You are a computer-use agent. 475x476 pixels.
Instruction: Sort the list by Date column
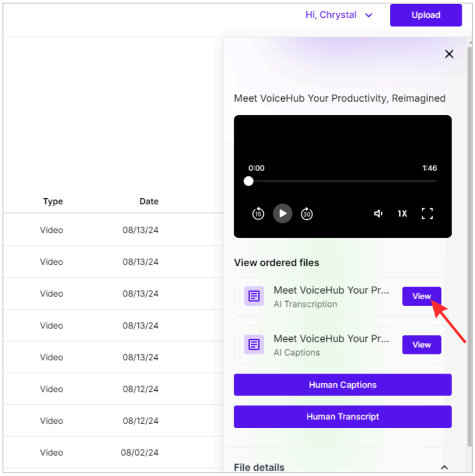click(x=149, y=201)
